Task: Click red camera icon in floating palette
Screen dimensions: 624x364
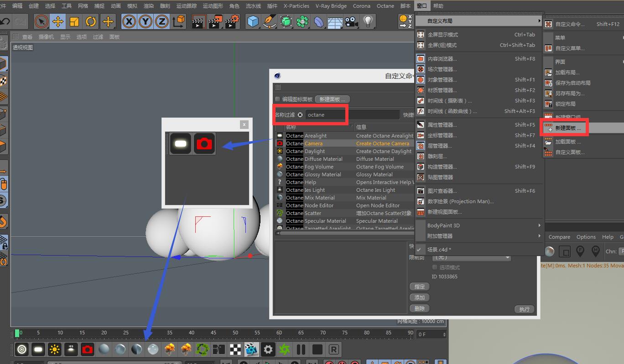Action: tap(204, 144)
